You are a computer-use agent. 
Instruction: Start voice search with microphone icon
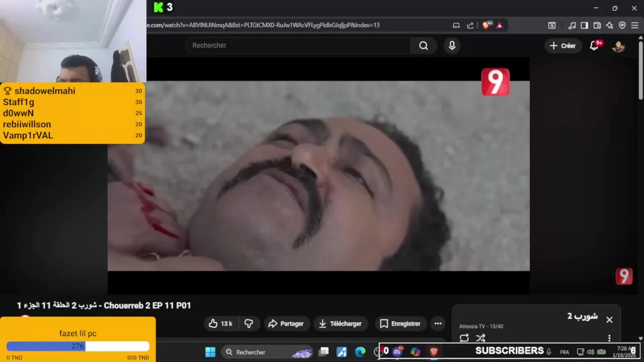452,46
